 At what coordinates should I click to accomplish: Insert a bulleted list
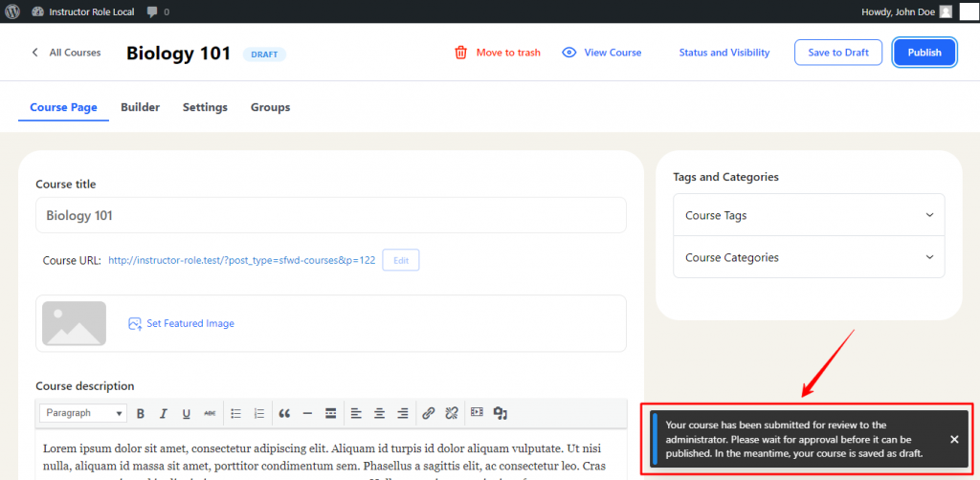pos(235,413)
